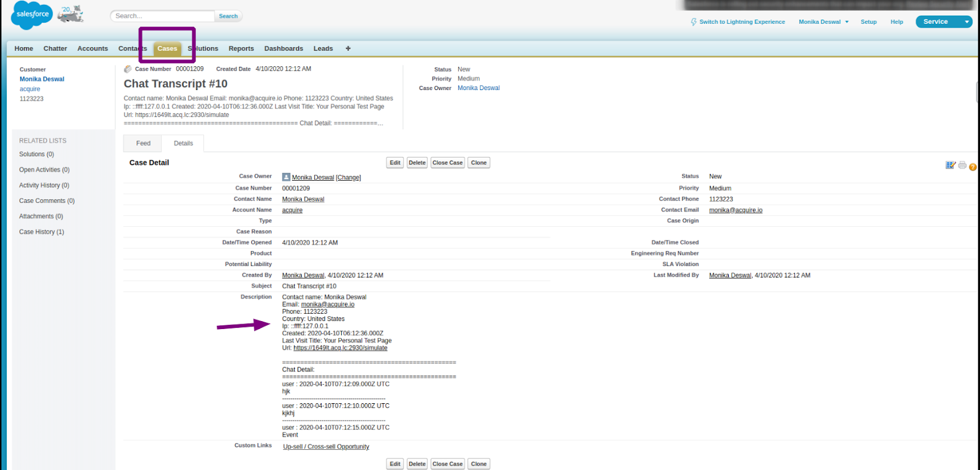Click the Search button
This screenshot has width=980, height=470.
click(228, 16)
